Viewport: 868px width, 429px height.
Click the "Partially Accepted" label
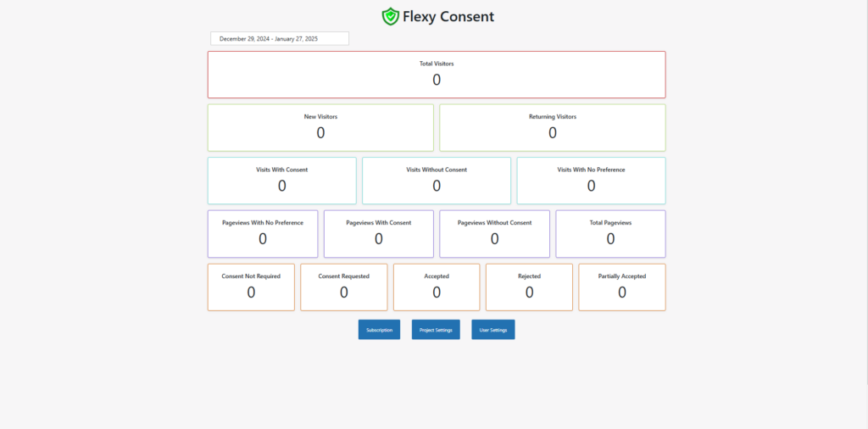[x=622, y=276]
